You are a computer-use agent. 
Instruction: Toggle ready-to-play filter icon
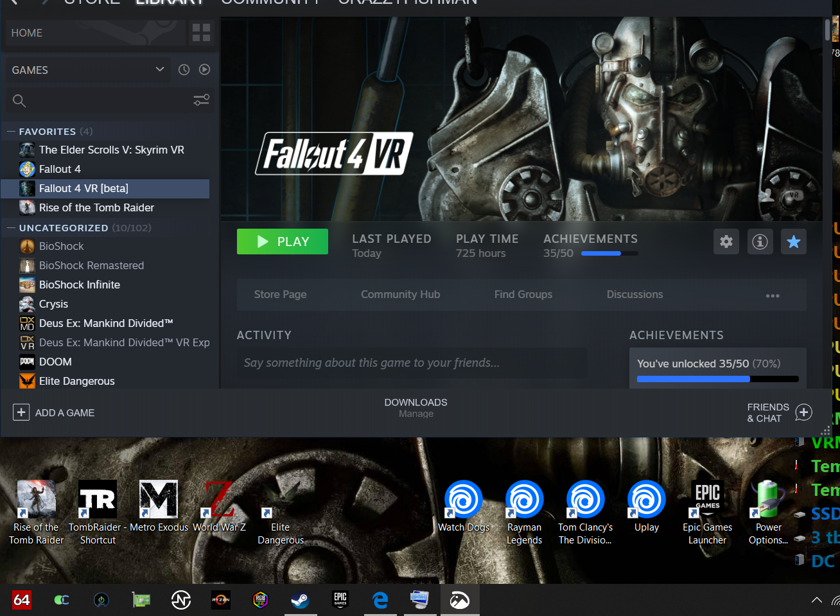tap(204, 69)
